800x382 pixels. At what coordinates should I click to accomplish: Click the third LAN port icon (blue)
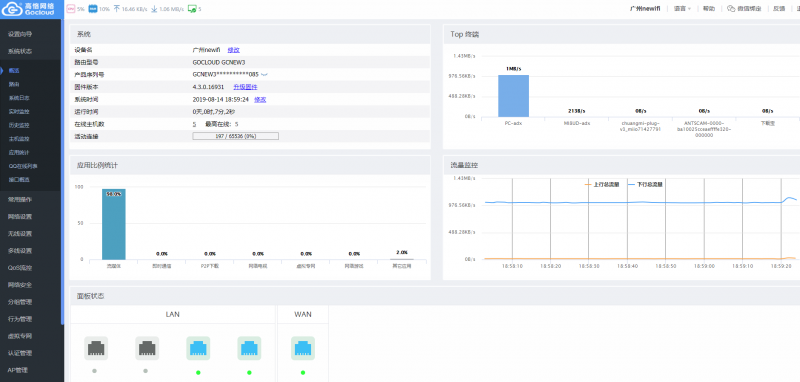click(198, 348)
